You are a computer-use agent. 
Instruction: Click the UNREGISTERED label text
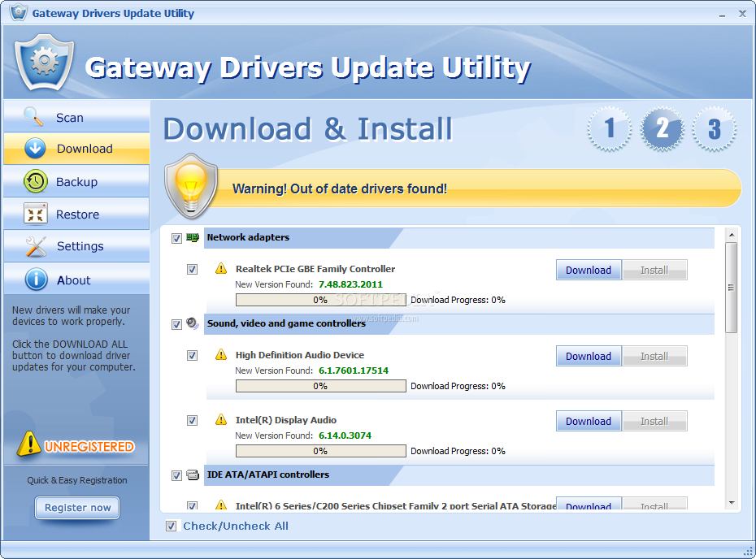point(89,447)
